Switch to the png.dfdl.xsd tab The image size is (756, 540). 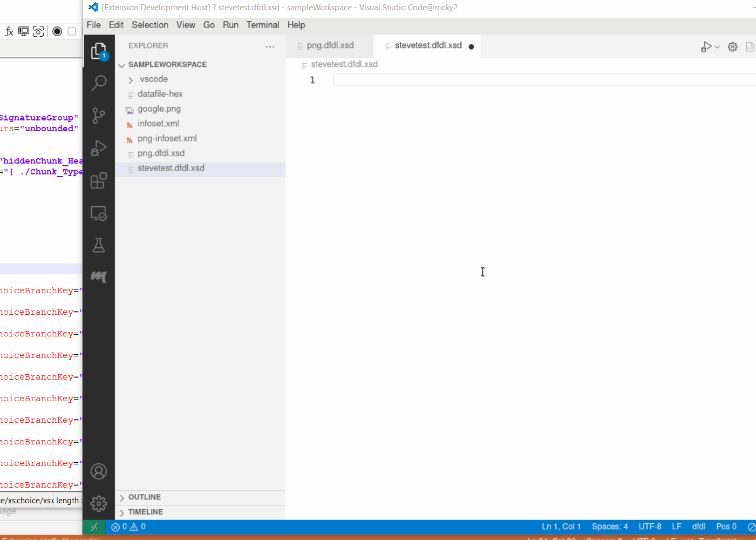[x=330, y=46]
